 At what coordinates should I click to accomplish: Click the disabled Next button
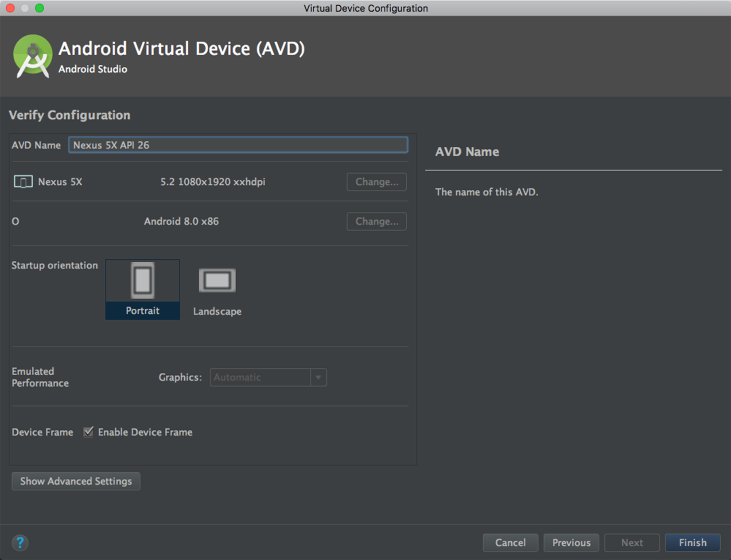pyautogui.click(x=632, y=543)
